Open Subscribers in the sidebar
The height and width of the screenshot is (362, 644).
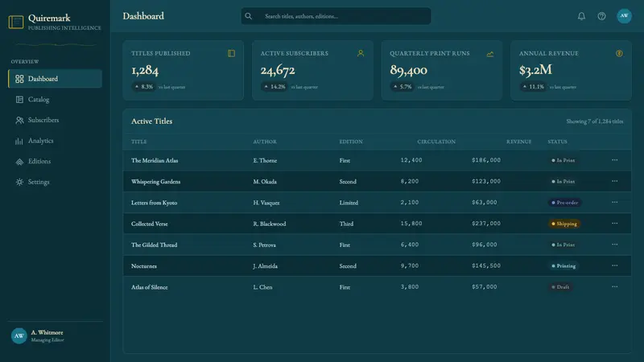tap(55, 120)
